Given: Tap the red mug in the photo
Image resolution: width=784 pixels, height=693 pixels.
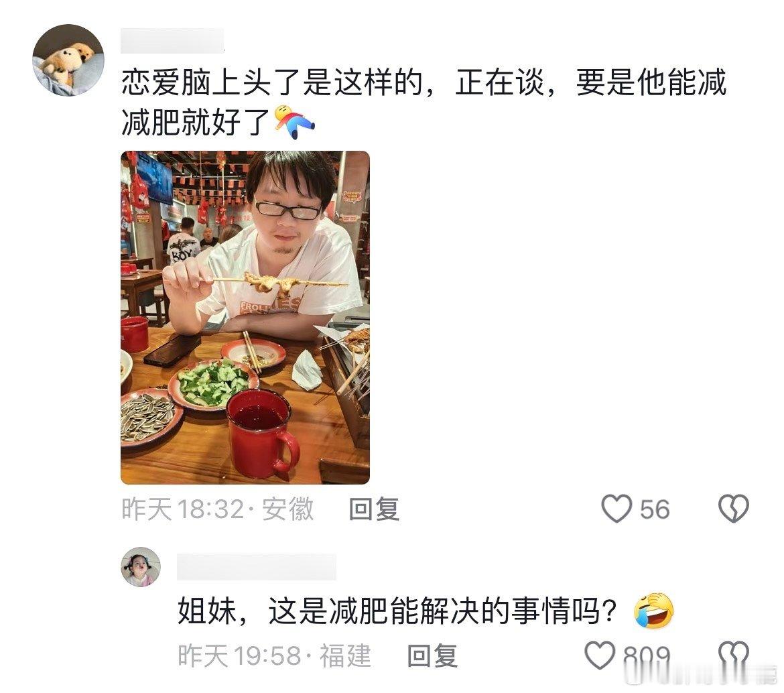Looking at the screenshot, I should [263, 433].
